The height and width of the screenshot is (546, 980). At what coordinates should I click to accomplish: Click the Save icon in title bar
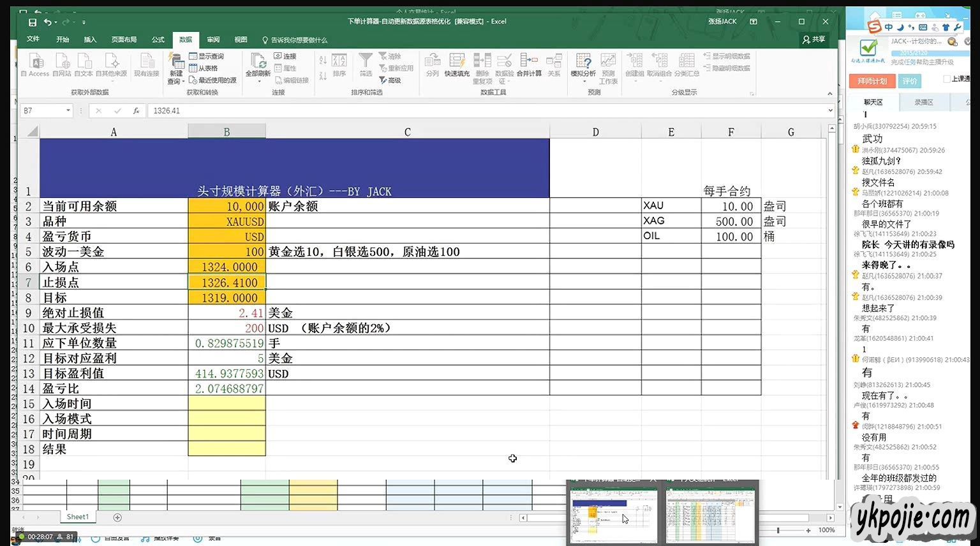33,22
